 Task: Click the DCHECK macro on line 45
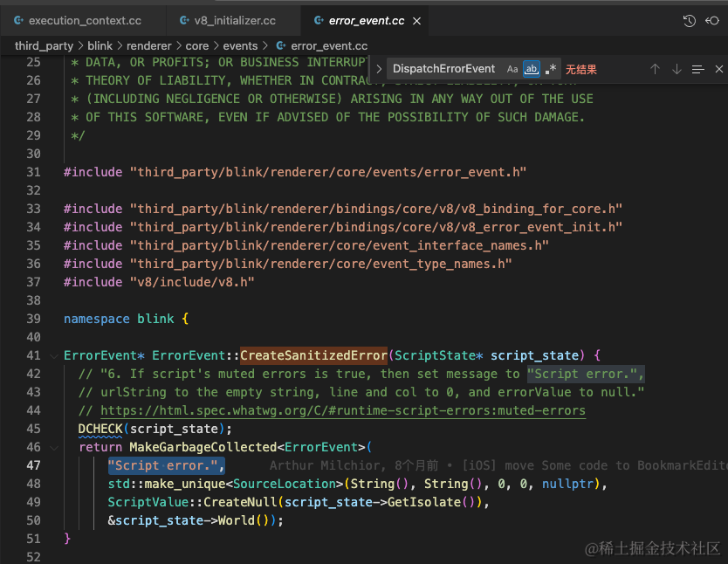pyautogui.click(x=100, y=429)
